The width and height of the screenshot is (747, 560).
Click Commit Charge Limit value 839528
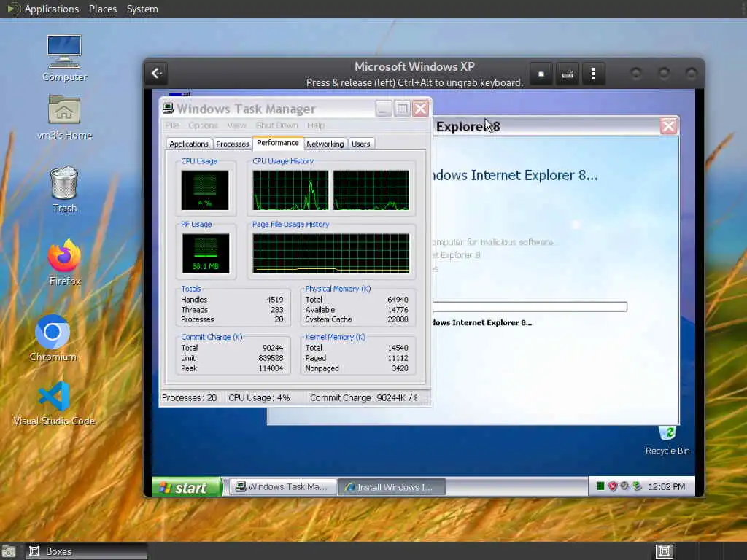click(271, 358)
